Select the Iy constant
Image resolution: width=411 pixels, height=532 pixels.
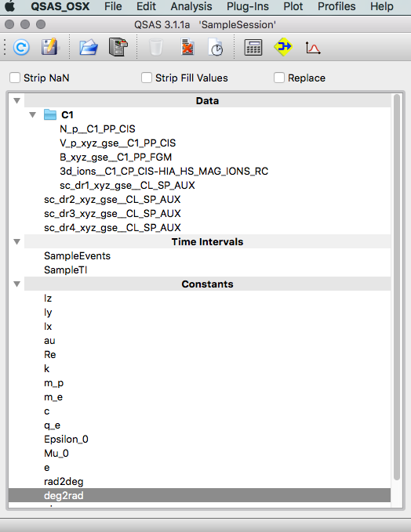point(48,313)
